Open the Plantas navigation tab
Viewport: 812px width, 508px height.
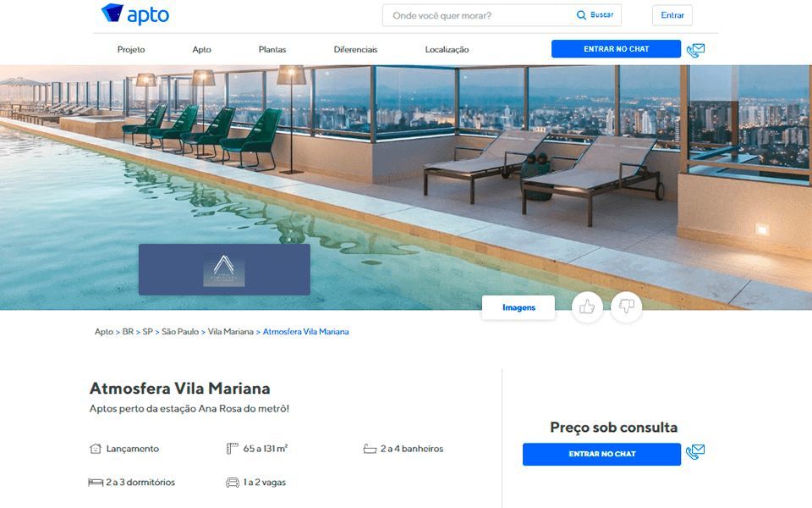pyautogui.click(x=272, y=50)
